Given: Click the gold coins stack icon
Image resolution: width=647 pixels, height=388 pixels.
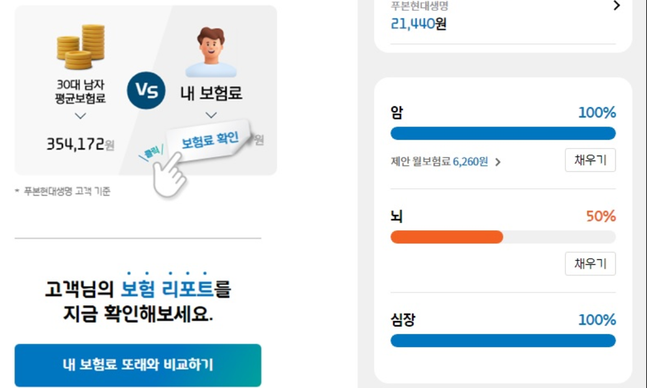Looking at the screenshot, I should [x=80, y=47].
